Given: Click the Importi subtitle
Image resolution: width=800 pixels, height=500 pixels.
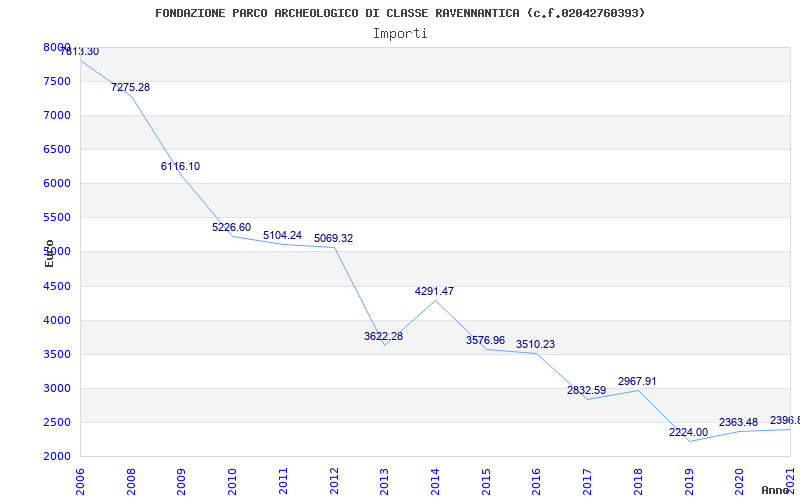Looking at the screenshot, I should [400, 34].
